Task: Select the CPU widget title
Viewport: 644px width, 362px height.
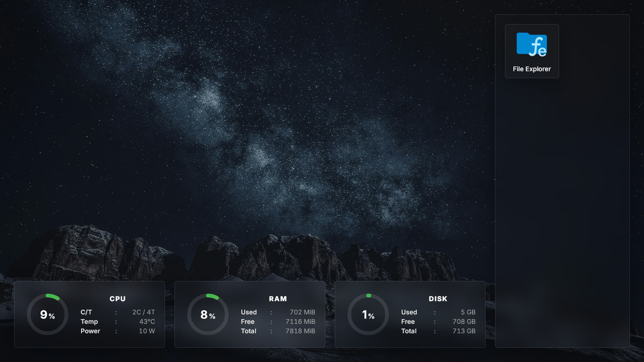Action: coord(118,299)
